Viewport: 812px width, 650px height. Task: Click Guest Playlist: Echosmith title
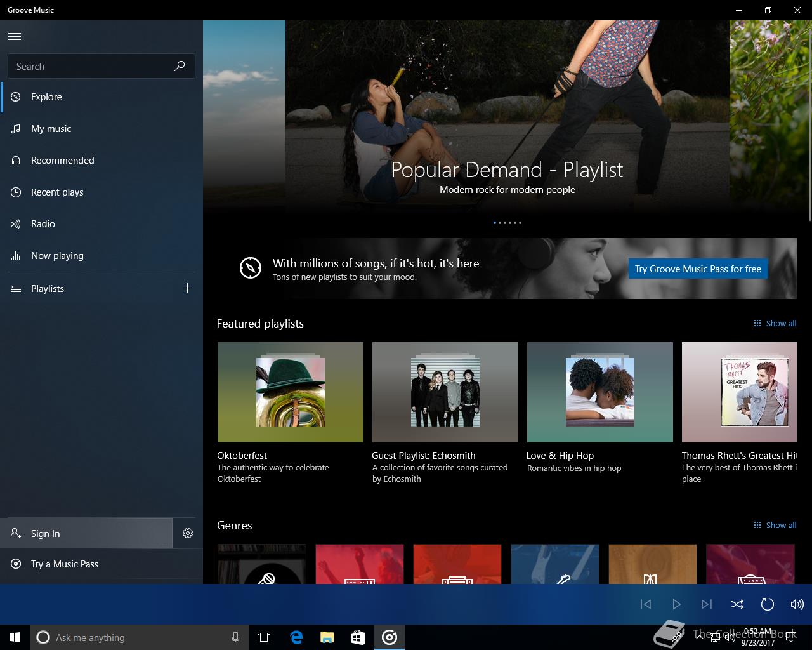tap(424, 456)
